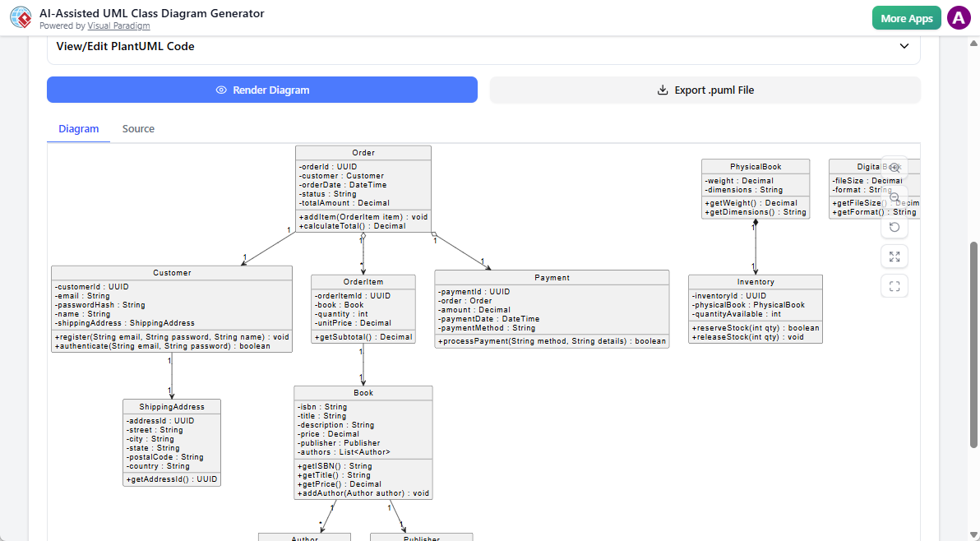Select the Payment class box
Viewport: 980px width, 541px height.
coord(552,308)
